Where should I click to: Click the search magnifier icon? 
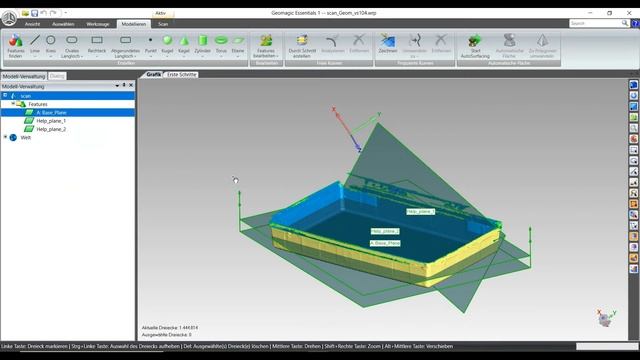tap(625, 23)
